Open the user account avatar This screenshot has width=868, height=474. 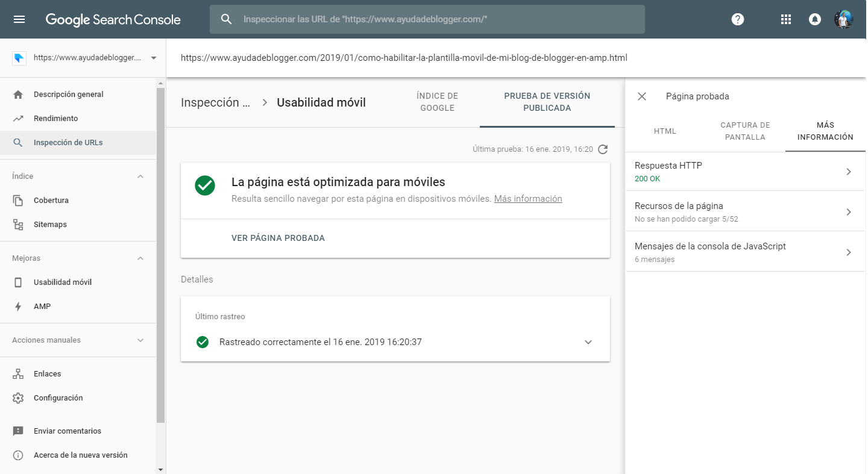coord(844,19)
